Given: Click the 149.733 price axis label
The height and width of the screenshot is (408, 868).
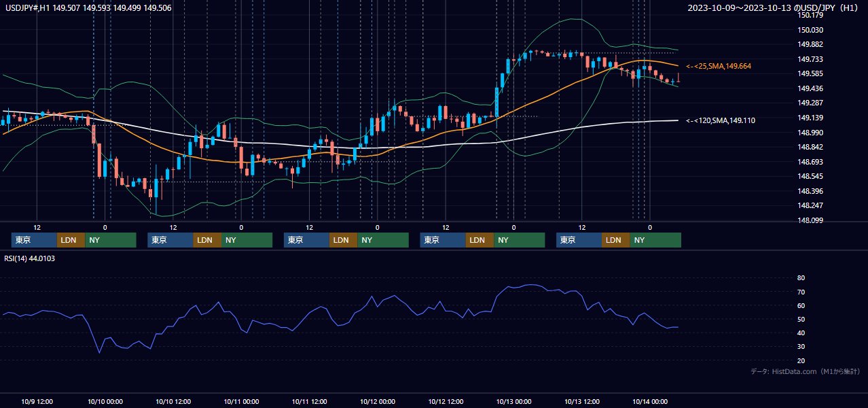Looking at the screenshot, I should point(810,59).
